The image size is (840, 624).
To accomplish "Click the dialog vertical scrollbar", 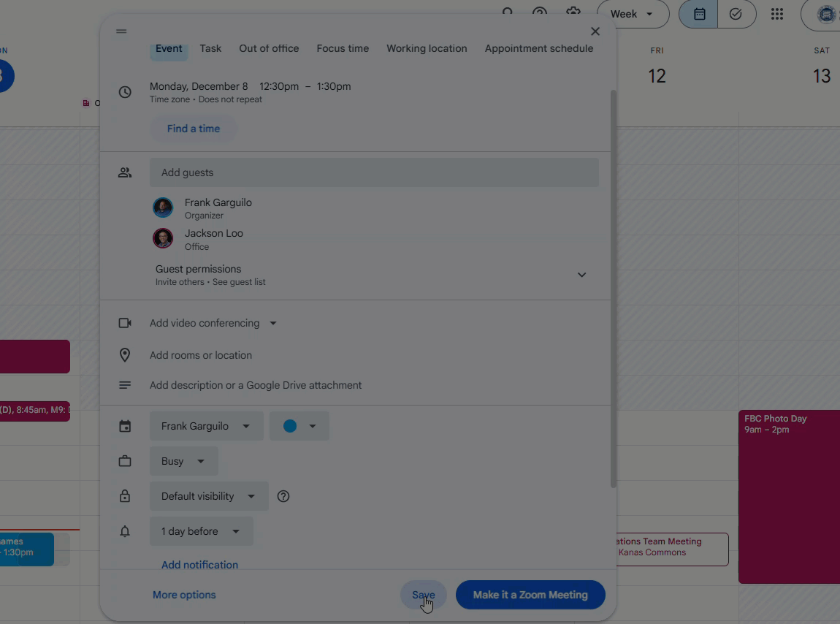I will (614, 289).
